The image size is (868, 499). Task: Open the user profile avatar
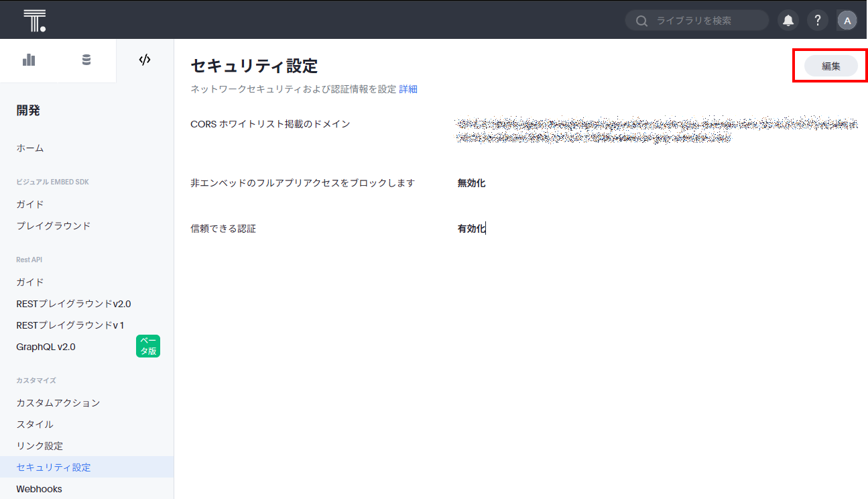[x=847, y=20]
